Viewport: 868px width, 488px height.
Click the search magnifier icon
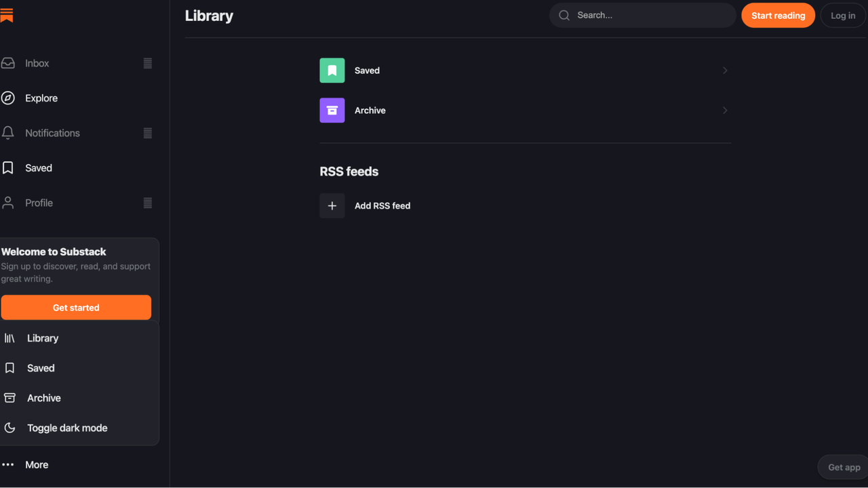564,15
